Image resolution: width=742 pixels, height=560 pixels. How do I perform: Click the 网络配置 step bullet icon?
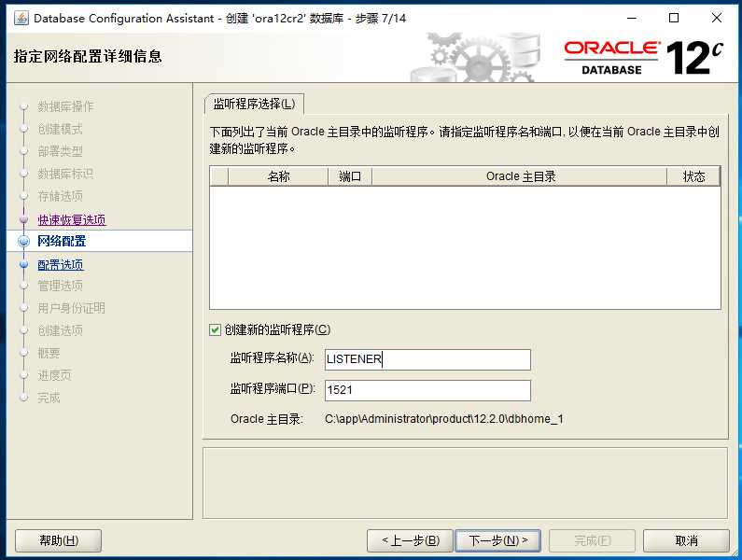(23, 242)
